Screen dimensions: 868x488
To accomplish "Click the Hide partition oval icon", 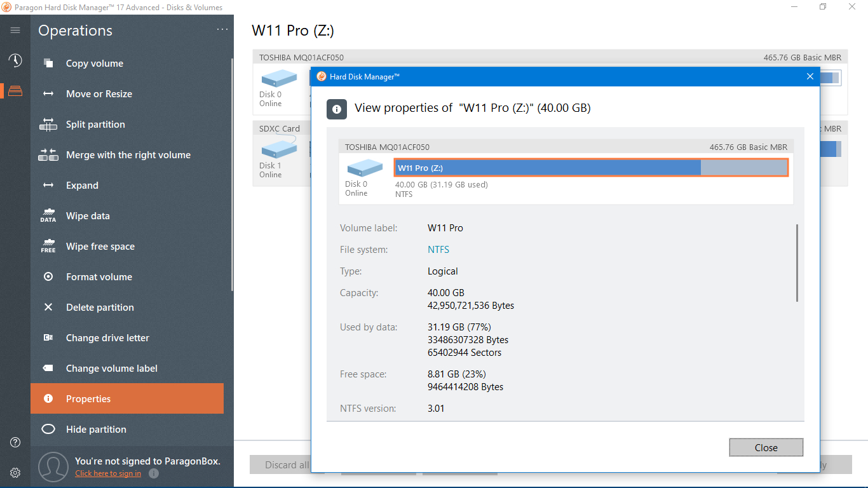I will 48,429.
